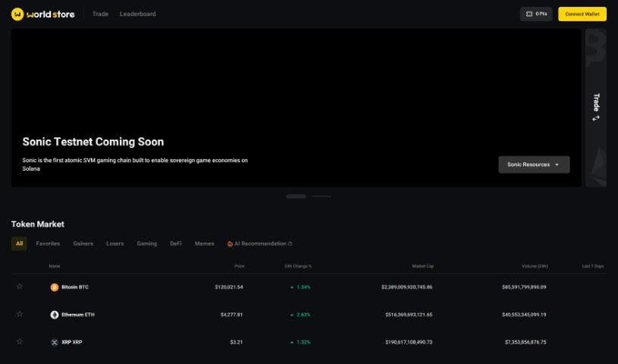Open the Bitcoin BTC token row
The width and height of the screenshot is (618, 364).
click(x=309, y=287)
